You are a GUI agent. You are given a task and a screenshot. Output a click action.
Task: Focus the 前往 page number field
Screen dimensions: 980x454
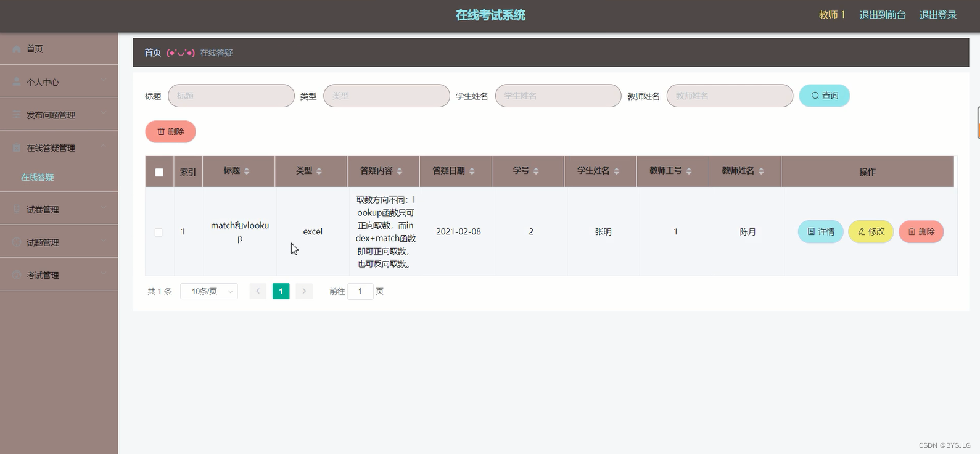[360, 291]
